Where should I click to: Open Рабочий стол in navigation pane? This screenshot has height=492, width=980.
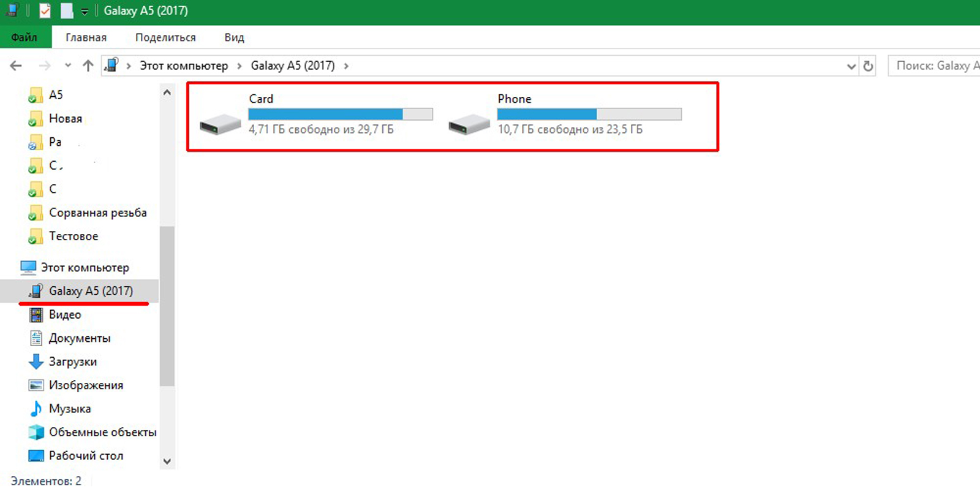click(x=86, y=456)
